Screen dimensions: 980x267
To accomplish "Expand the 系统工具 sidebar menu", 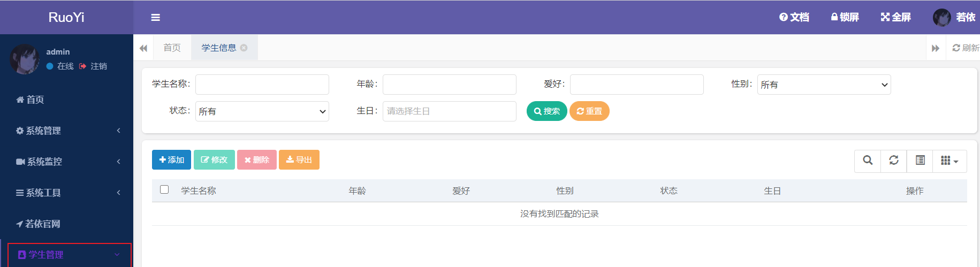I will tap(66, 193).
